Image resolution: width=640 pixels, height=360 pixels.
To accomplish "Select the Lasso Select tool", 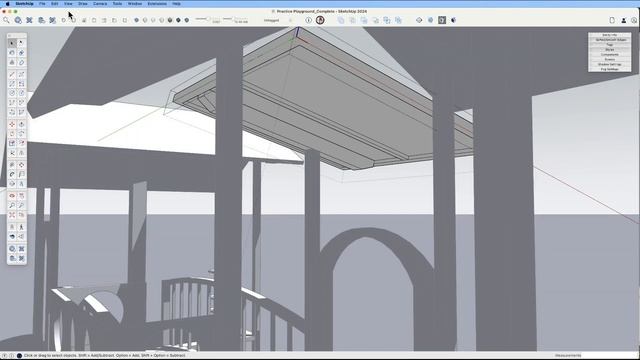I will point(22,43).
